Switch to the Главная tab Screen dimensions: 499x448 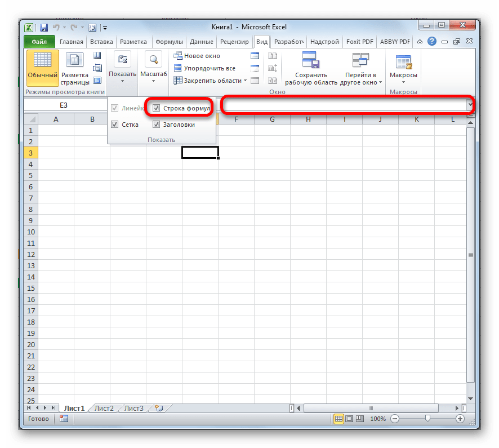point(72,42)
